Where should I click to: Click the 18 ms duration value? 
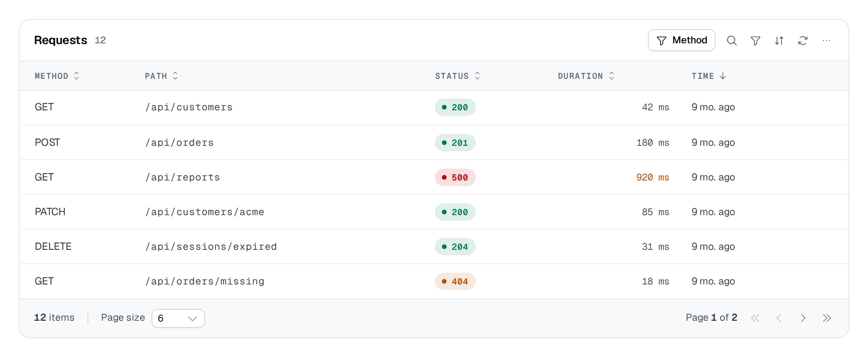tap(655, 281)
